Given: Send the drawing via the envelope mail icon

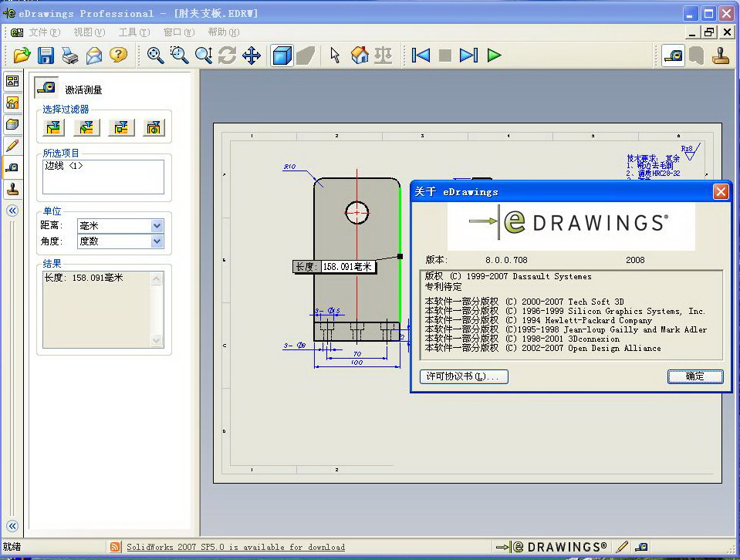Looking at the screenshot, I should pyautogui.click(x=94, y=56).
